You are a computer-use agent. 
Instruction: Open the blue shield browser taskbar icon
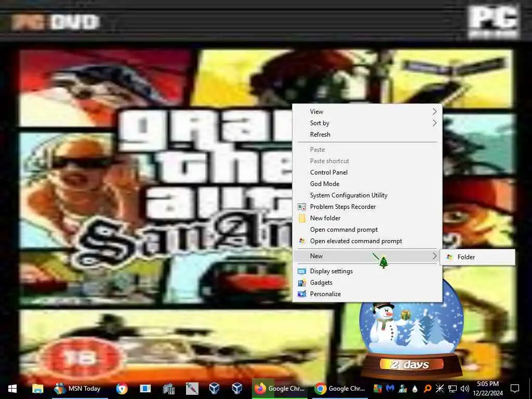tap(122, 389)
